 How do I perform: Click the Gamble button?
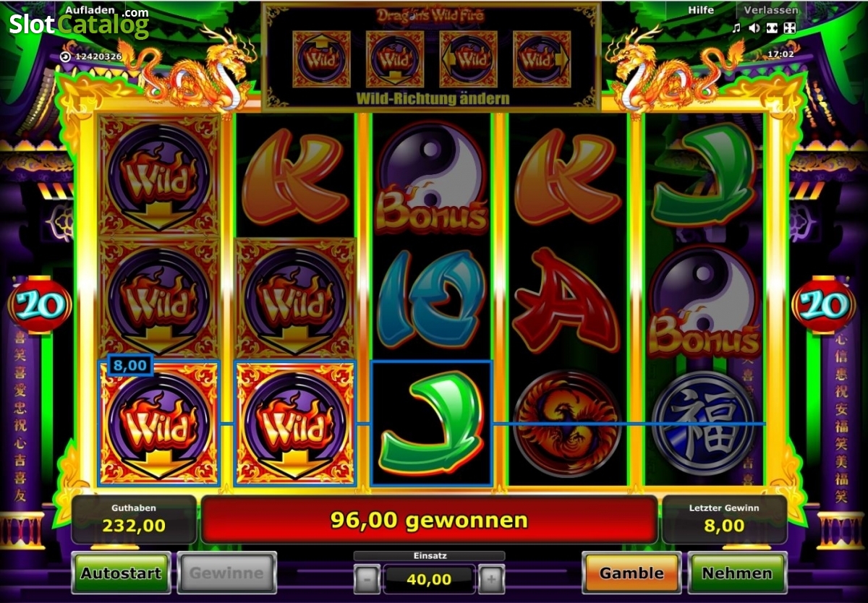631,573
